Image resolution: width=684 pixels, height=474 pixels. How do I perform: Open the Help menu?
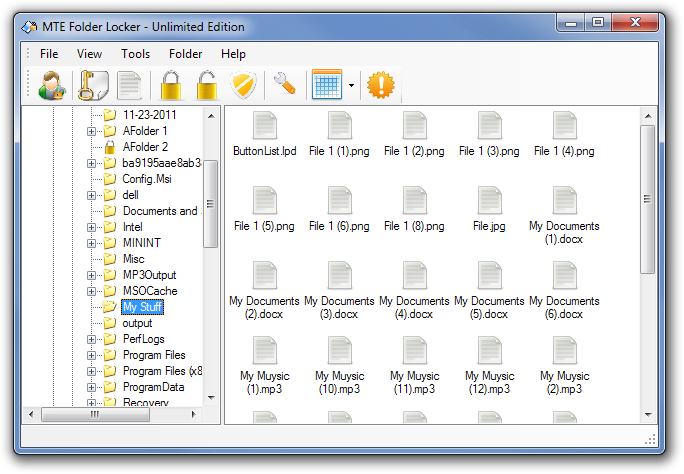click(x=233, y=54)
